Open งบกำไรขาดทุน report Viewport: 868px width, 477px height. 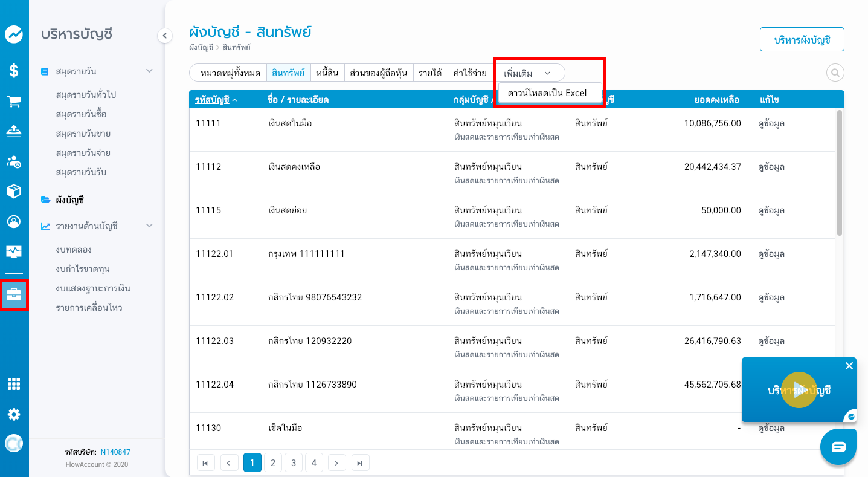coord(82,269)
